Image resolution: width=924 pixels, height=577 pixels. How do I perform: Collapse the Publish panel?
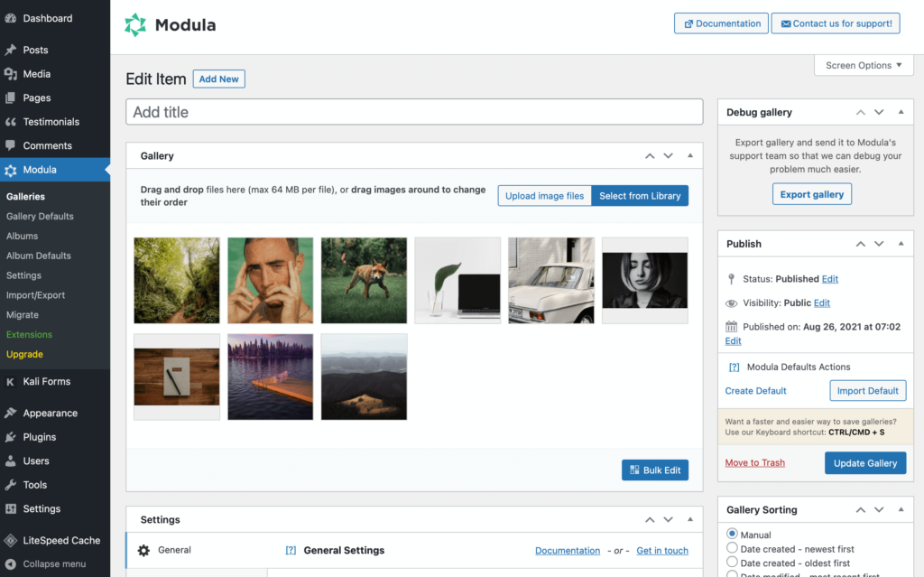[901, 243]
